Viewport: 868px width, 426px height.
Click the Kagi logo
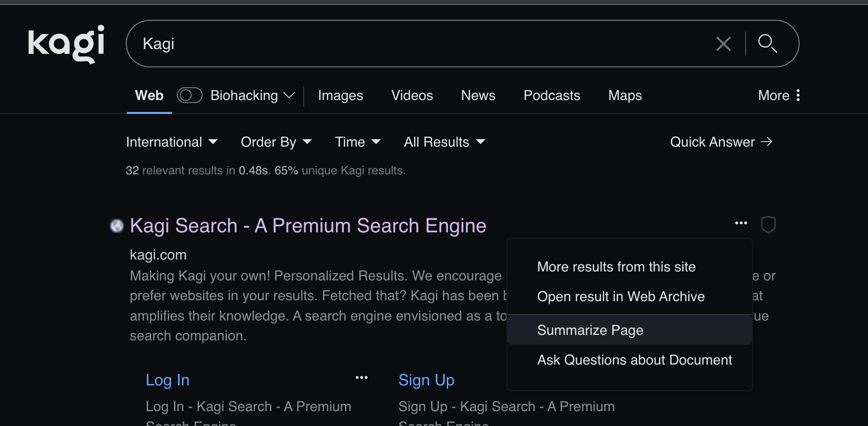(x=66, y=44)
